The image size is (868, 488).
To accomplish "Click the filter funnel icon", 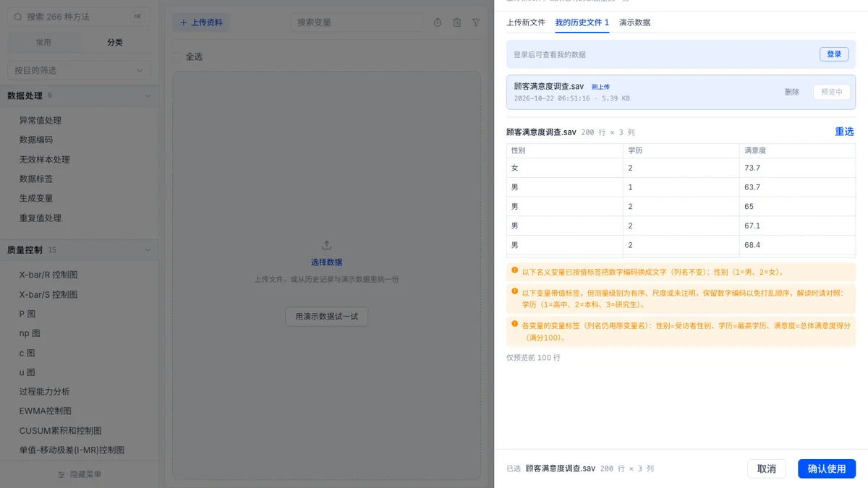I will 476,22.
